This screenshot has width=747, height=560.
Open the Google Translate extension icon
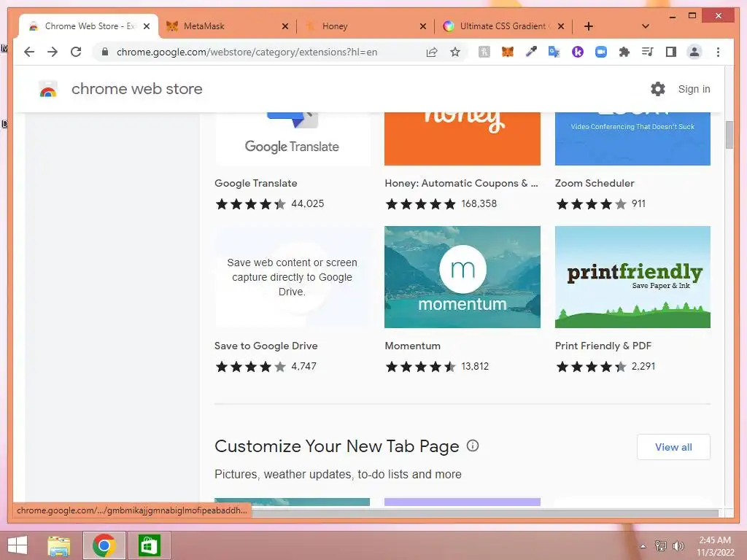[554, 52]
